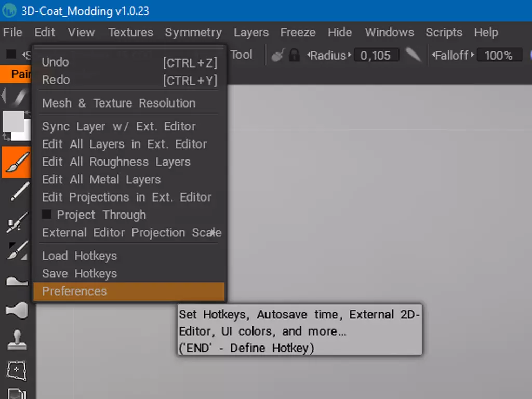The width and height of the screenshot is (532, 399).
Task: Click the left arrow of Falloff
Action: pos(433,54)
